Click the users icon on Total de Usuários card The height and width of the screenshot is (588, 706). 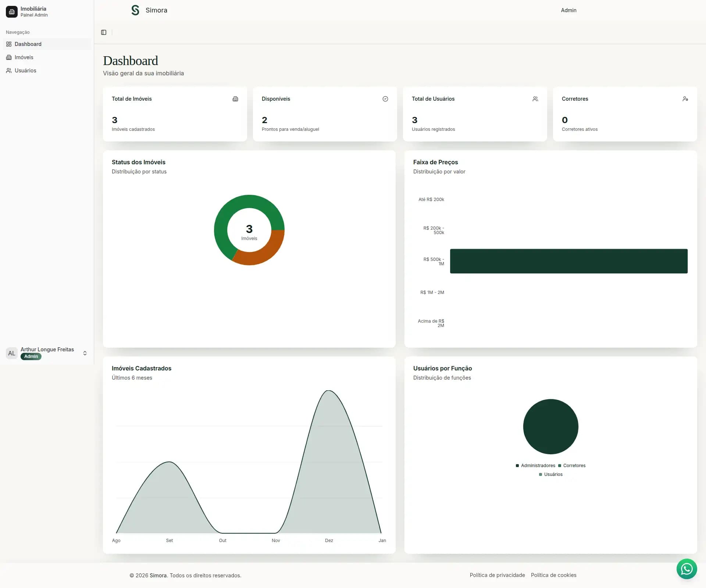[x=535, y=99]
